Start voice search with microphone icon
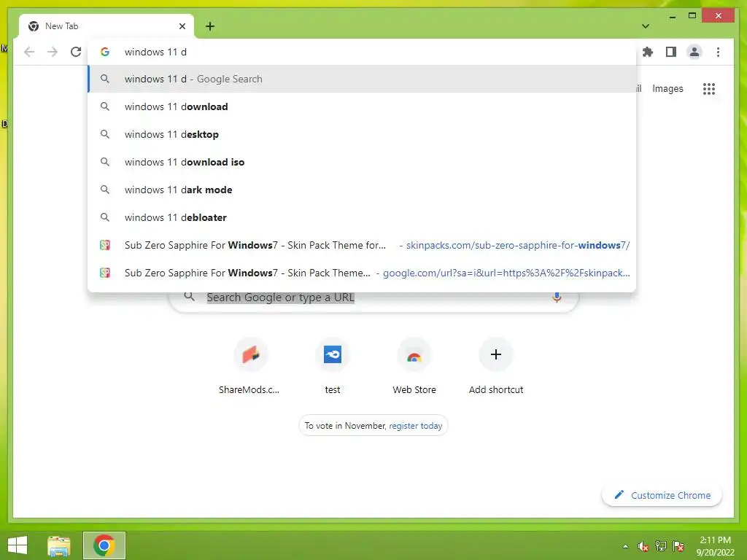Viewport: 747px width, 560px height. pyautogui.click(x=557, y=297)
